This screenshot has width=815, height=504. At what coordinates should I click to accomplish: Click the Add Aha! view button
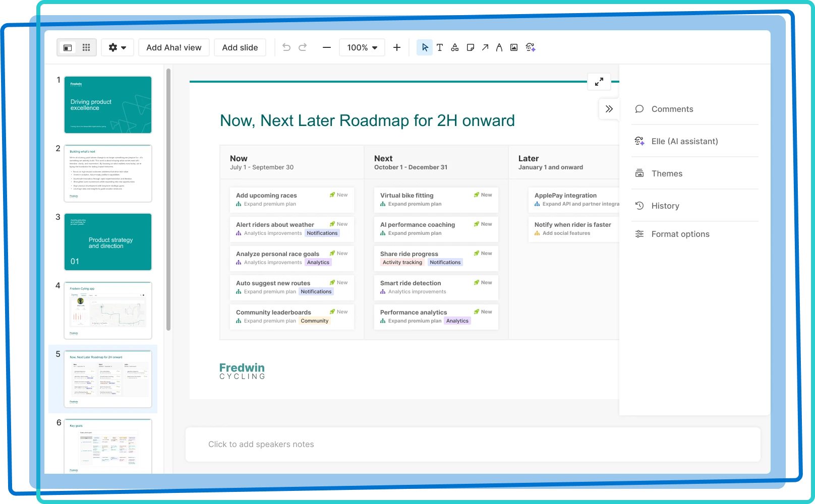[173, 47]
